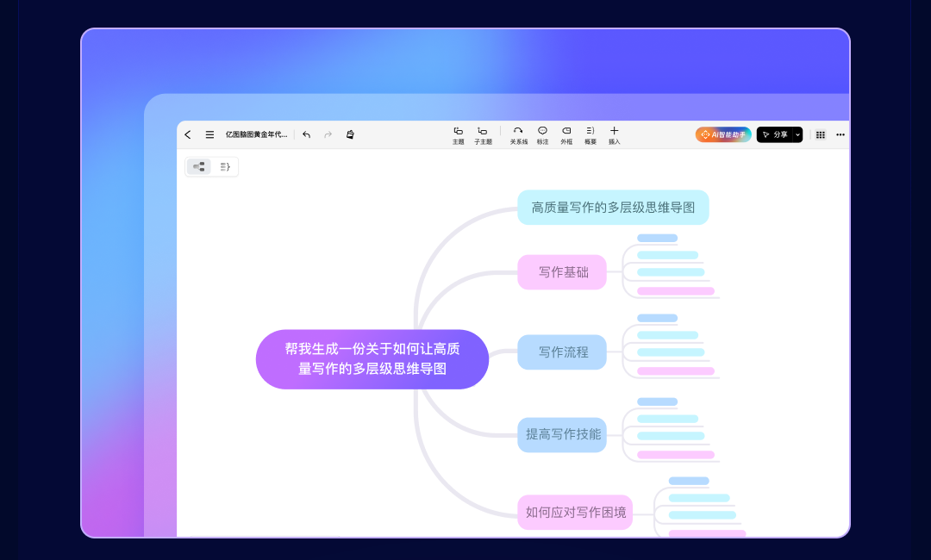Switch to mind map view mode
Screen dimensions: 931x560
(199, 166)
